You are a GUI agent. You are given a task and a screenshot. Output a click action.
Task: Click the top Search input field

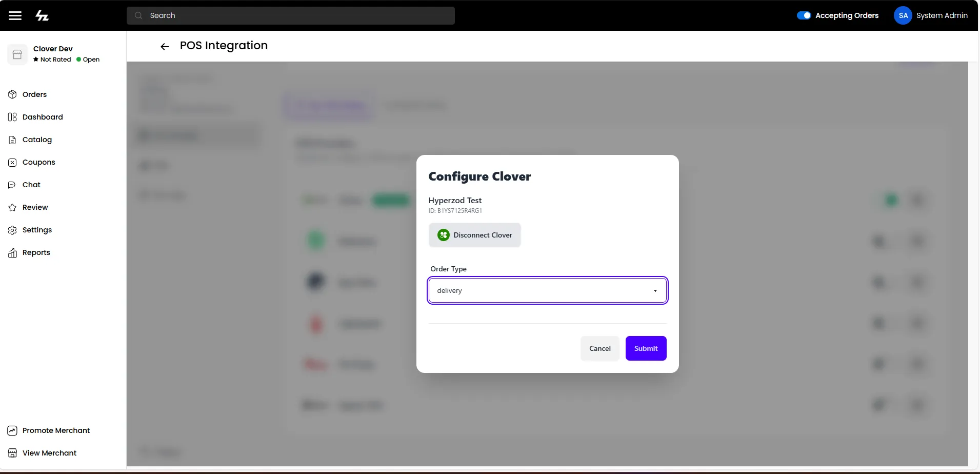291,15
